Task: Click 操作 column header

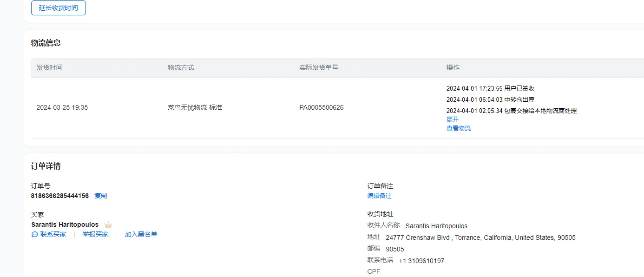Action: coord(453,67)
